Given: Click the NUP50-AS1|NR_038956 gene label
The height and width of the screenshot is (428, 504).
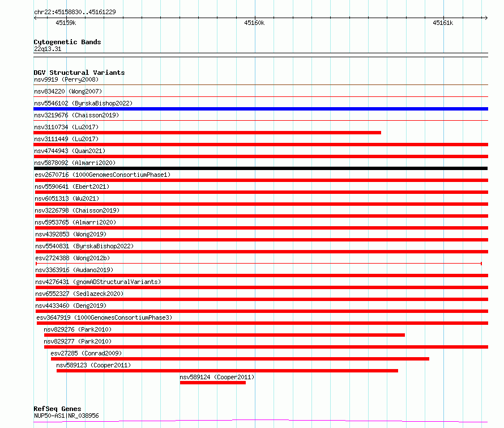Looking at the screenshot, I should (66, 416).
